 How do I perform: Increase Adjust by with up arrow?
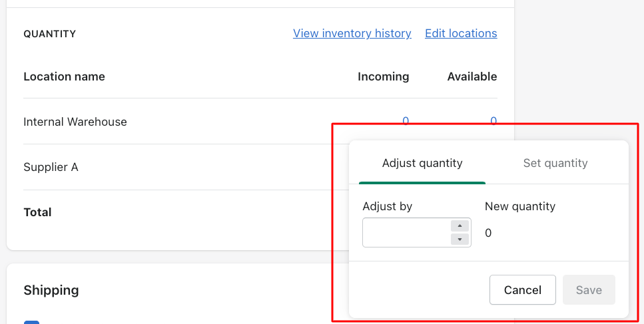point(460,226)
